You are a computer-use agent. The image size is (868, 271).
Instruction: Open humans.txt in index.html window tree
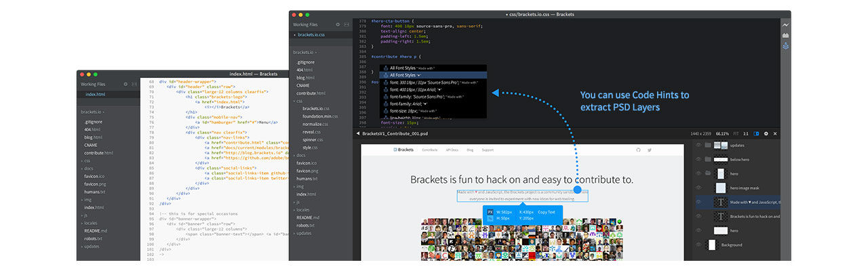tap(95, 192)
